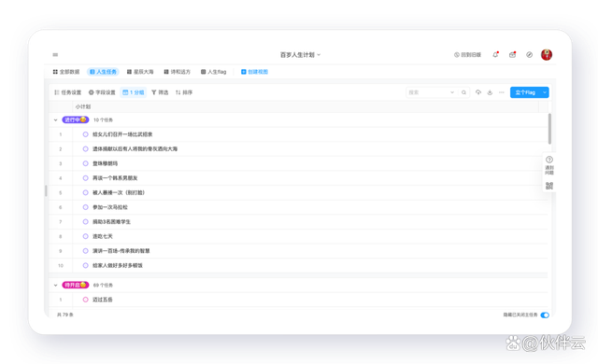Viewport: 598px width, 364px height.
Task: Collapse the 69-task pink group
Action: pos(56,286)
